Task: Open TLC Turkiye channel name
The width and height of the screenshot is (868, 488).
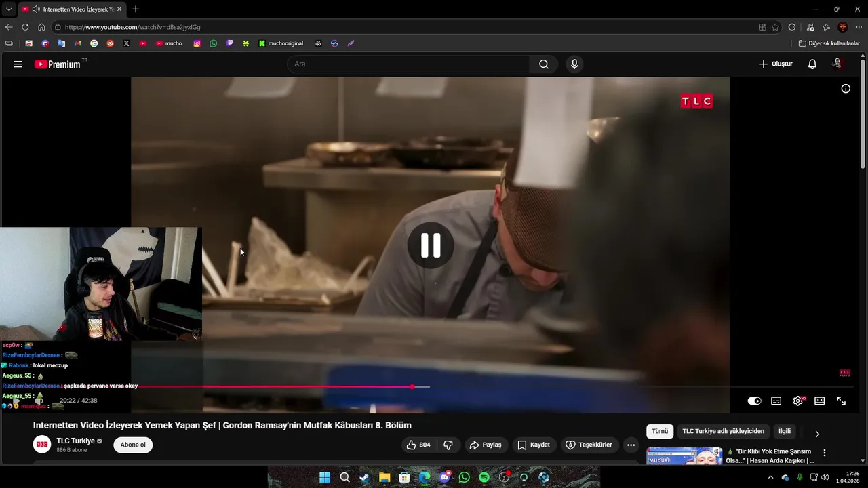Action: [x=76, y=441]
